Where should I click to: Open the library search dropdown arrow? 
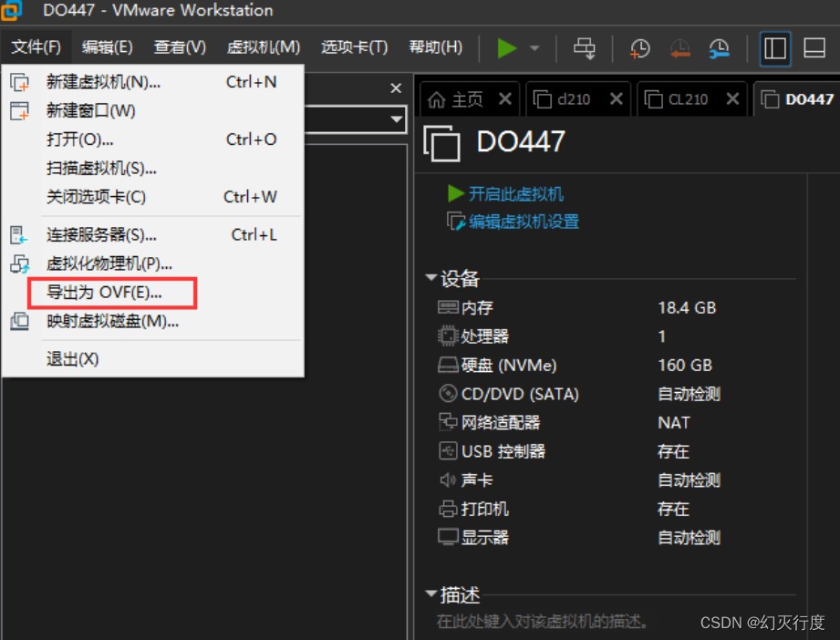[x=397, y=119]
